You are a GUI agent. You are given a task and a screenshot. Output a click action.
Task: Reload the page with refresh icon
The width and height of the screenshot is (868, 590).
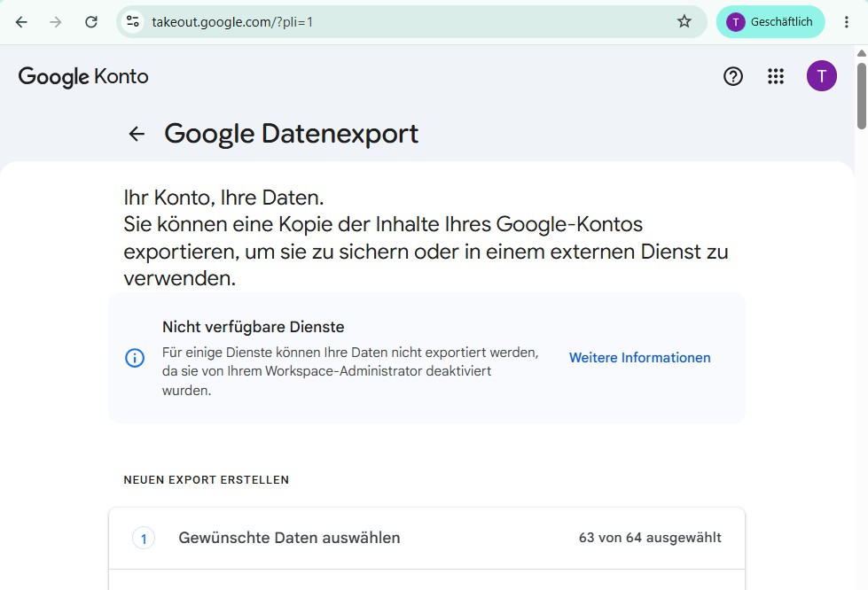coord(91,22)
